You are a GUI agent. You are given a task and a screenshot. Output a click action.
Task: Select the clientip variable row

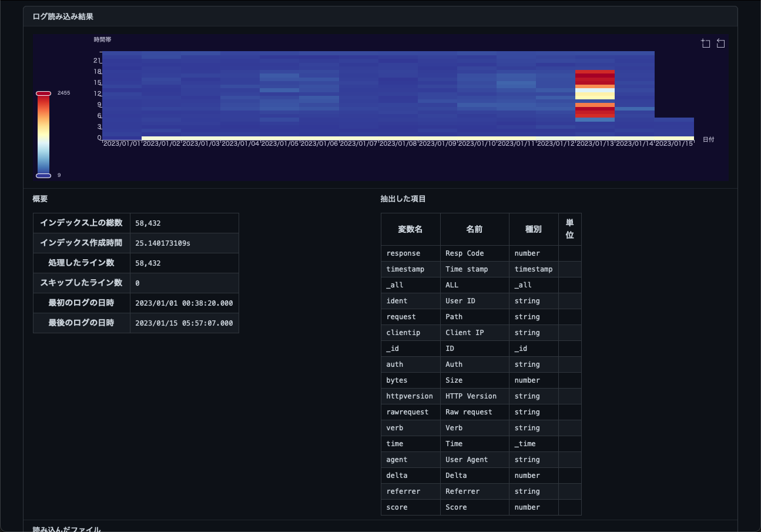pos(403,333)
